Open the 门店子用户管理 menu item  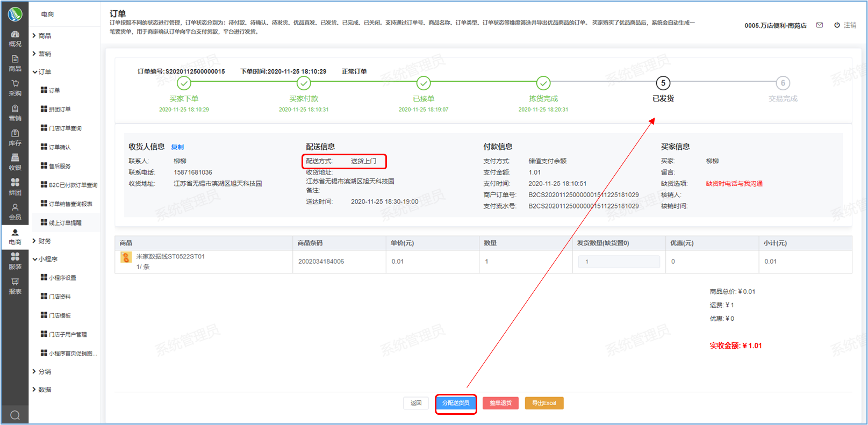coord(64,334)
